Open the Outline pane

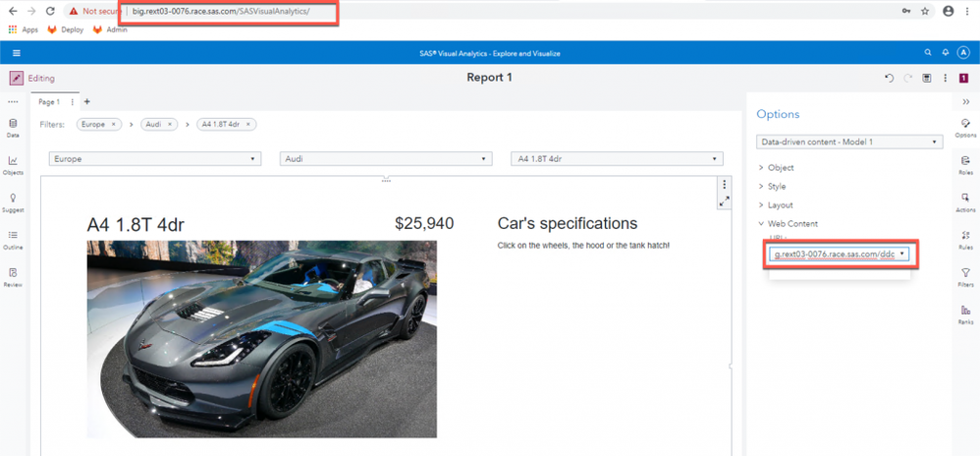[13, 240]
